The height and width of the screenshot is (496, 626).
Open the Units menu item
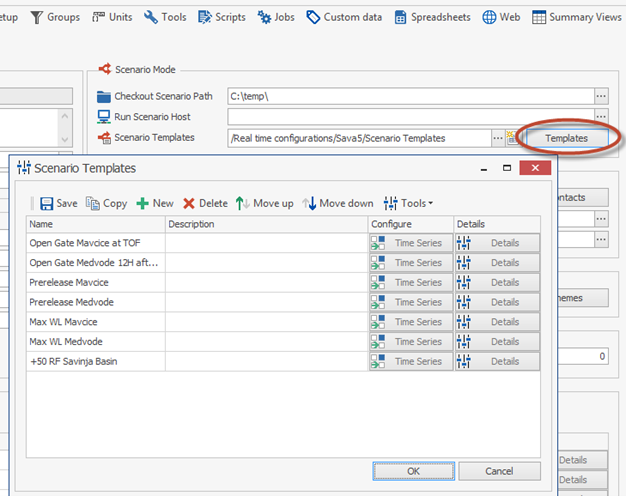(x=112, y=17)
